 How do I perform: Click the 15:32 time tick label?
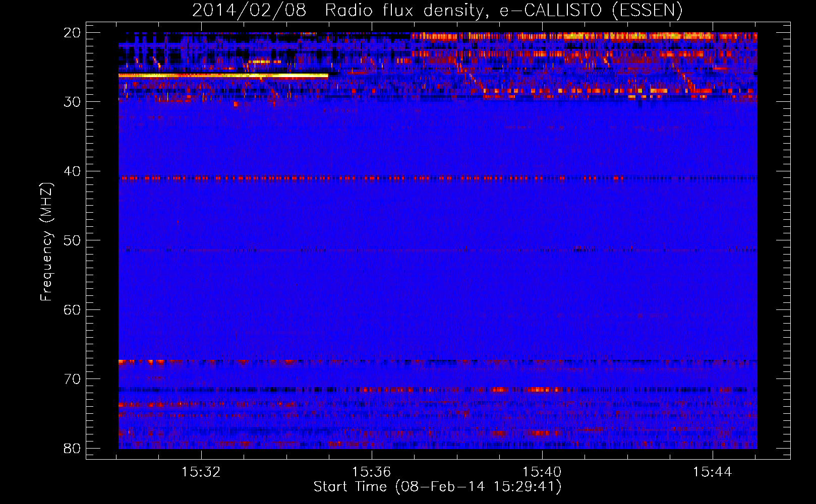(x=201, y=472)
